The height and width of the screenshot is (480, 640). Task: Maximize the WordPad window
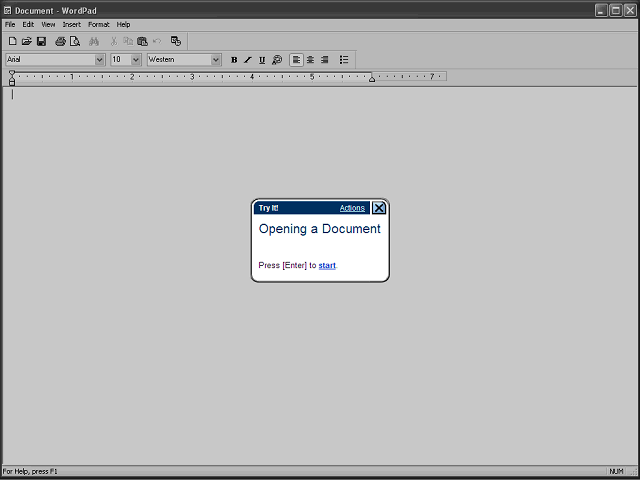616,10
